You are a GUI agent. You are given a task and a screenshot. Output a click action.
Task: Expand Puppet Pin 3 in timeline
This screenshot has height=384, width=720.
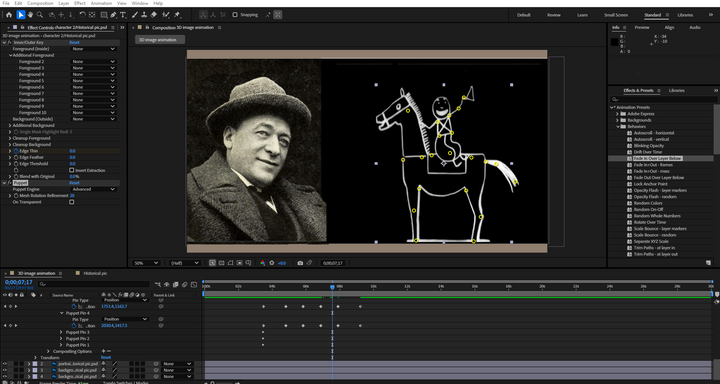click(x=61, y=332)
